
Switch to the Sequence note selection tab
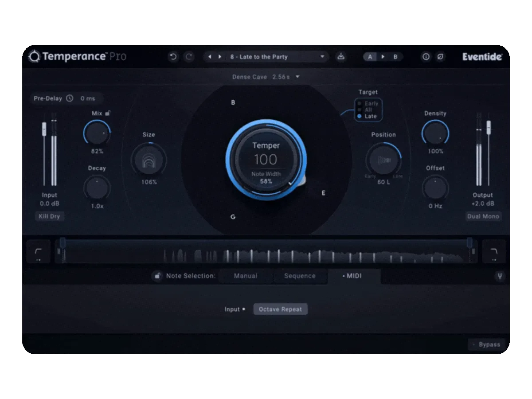click(x=300, y=276)
